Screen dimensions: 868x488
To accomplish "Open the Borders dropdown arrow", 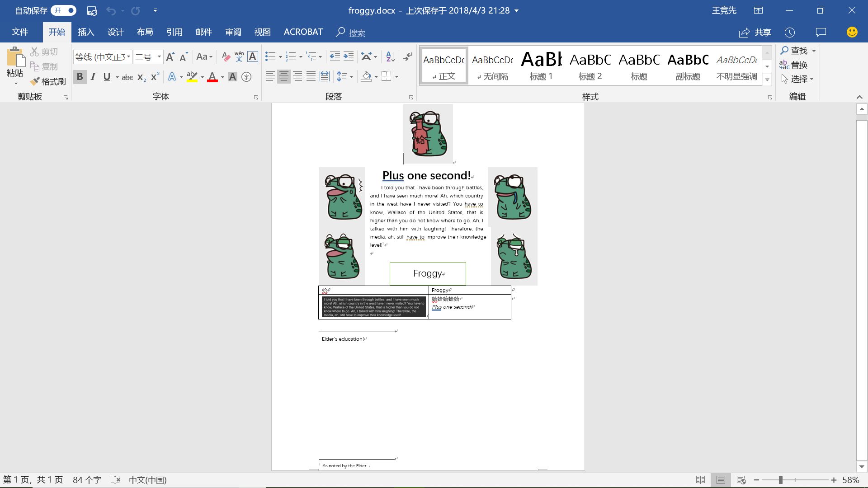I will [x=396, y=77].
